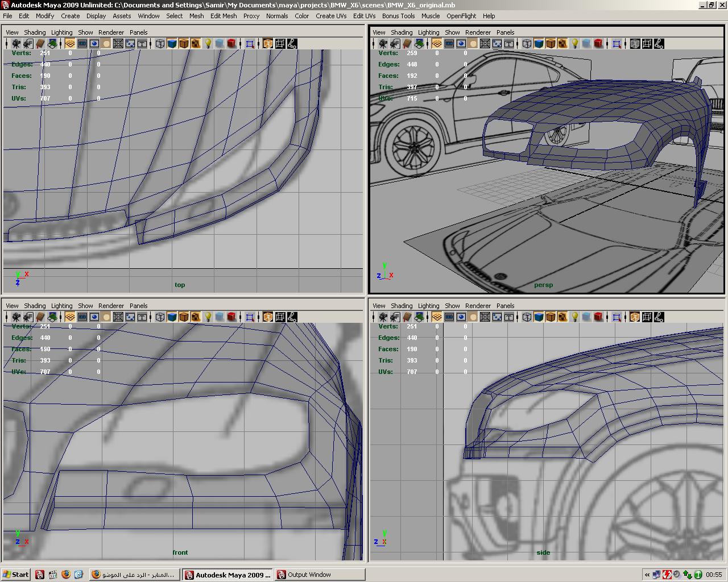The height and width of the screenshot is (582, 728).
Task: Enable Smooth Shade All in top view panel
Action: (x=172, y=44)
